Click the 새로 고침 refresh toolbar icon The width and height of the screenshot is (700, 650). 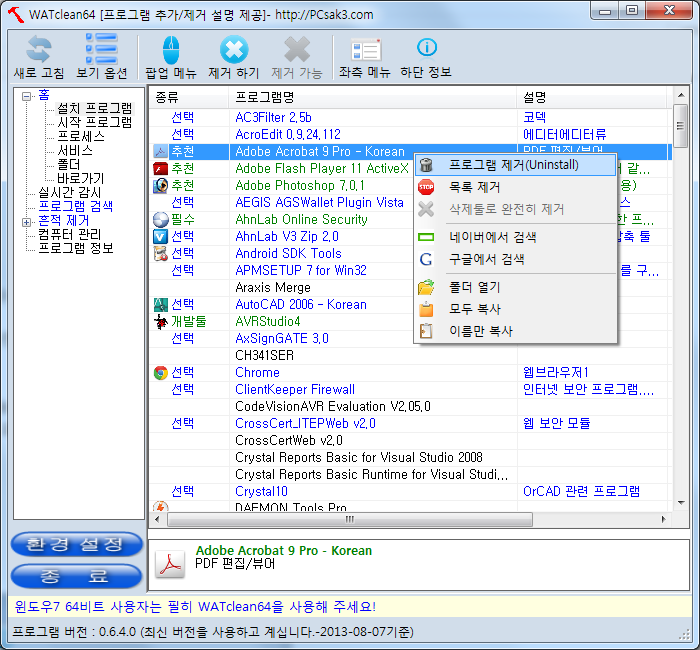point(38,49)
